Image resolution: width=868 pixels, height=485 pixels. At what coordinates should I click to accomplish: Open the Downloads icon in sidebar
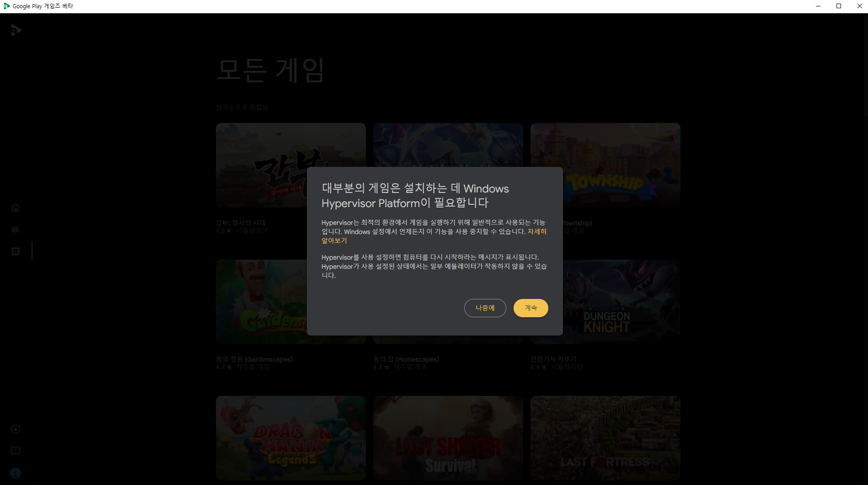tap(16, 429)
